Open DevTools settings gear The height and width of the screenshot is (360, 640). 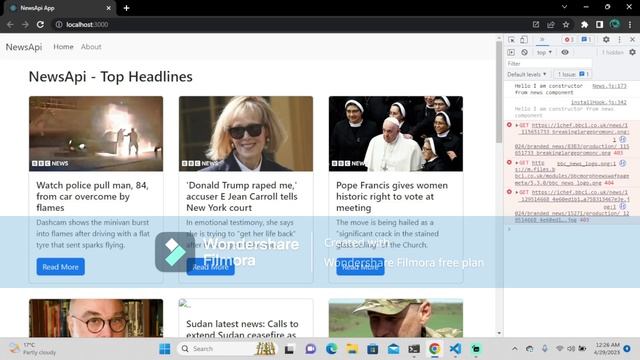pos(606,40)
